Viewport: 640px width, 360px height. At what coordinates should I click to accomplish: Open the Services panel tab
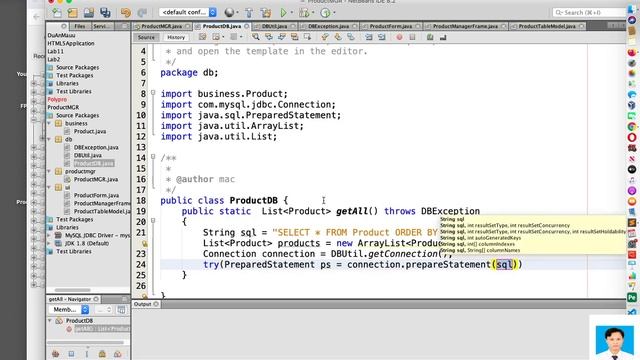[x=102, y=26]
